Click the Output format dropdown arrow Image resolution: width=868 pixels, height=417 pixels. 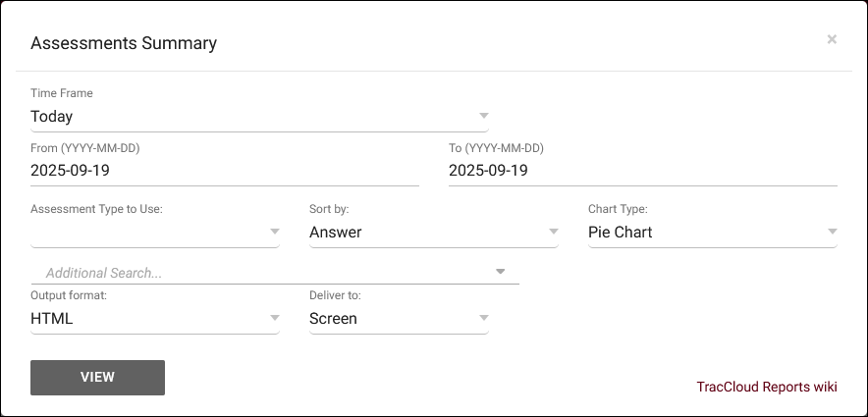coord(274,319)
